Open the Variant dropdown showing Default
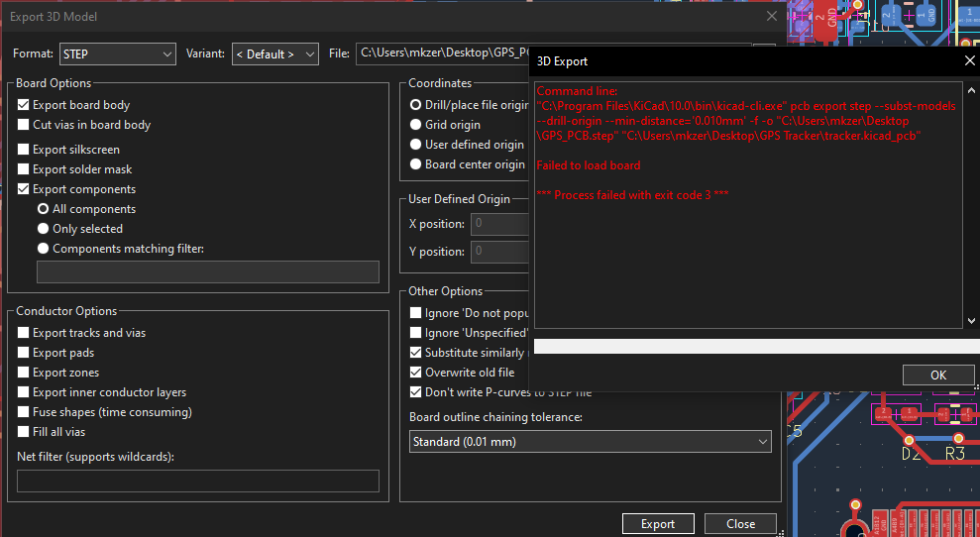This screenshot has width=980, height=537. (x=275, y=54)
